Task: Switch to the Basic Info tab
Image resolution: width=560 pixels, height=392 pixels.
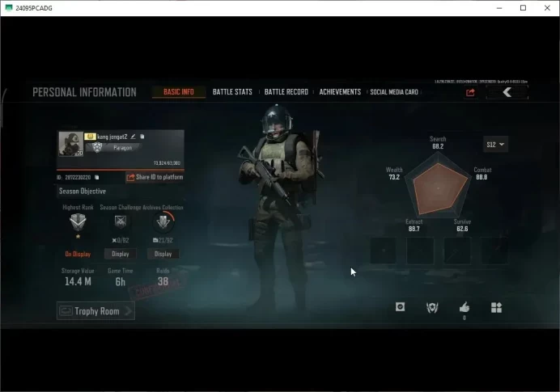Action: [x=179, y=92]
